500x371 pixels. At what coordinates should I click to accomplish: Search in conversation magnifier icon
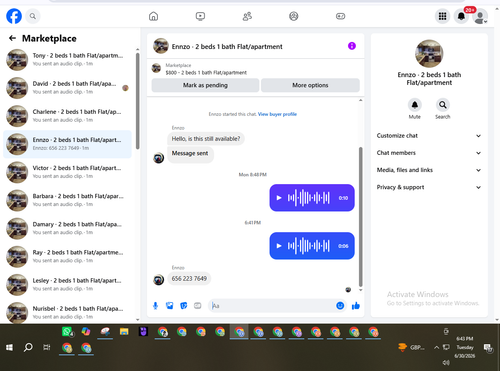pos(443,105)
